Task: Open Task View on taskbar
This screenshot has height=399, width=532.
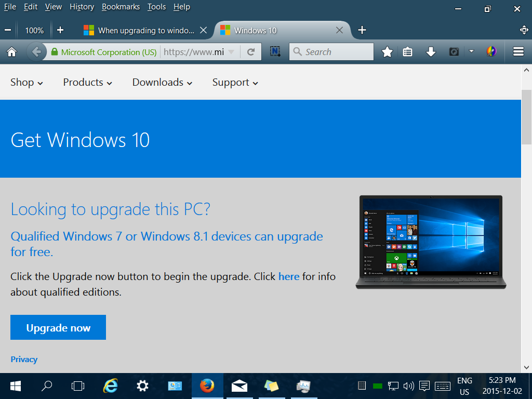Action: [78, 386]
